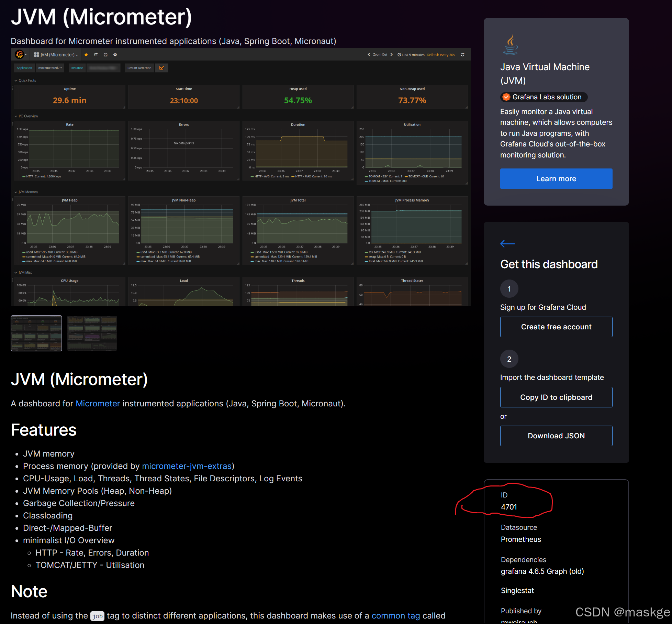Click Copy ID to clipboard

(556, 397)
